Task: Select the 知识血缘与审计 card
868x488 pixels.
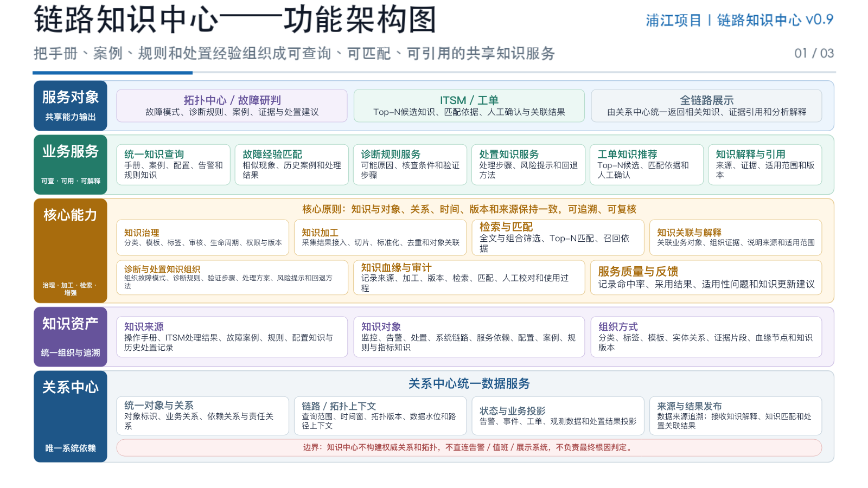Action: (469, 278)
